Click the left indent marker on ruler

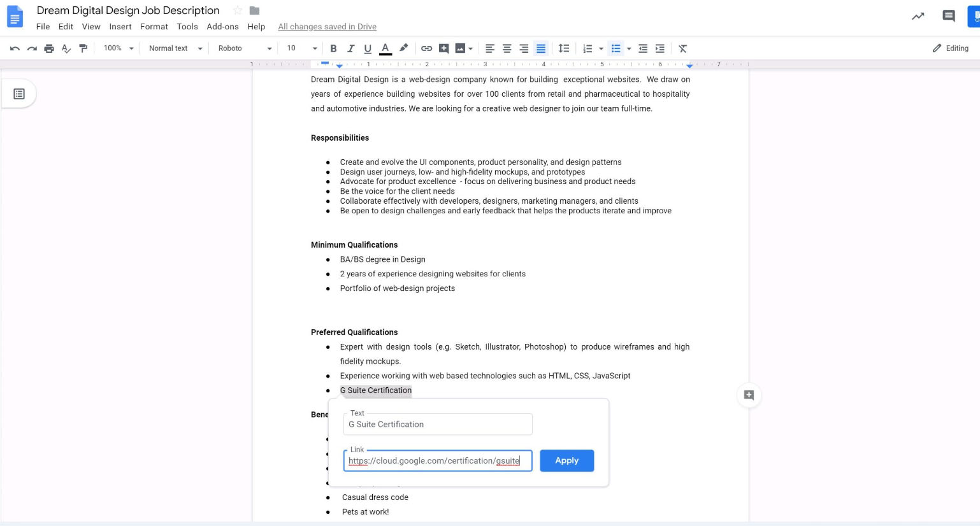point(340,66)
